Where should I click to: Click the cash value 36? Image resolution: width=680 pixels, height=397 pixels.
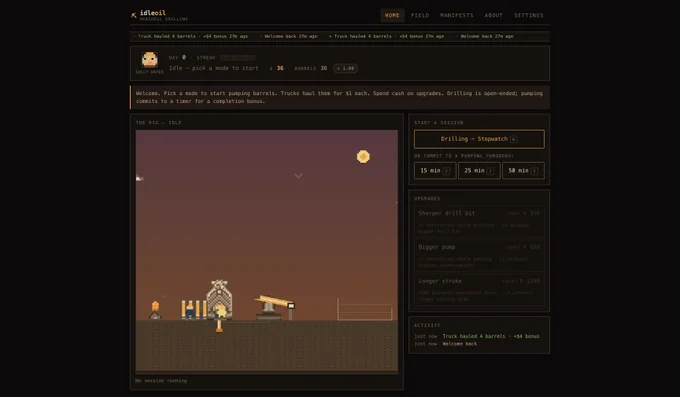[x=280, y=68]
